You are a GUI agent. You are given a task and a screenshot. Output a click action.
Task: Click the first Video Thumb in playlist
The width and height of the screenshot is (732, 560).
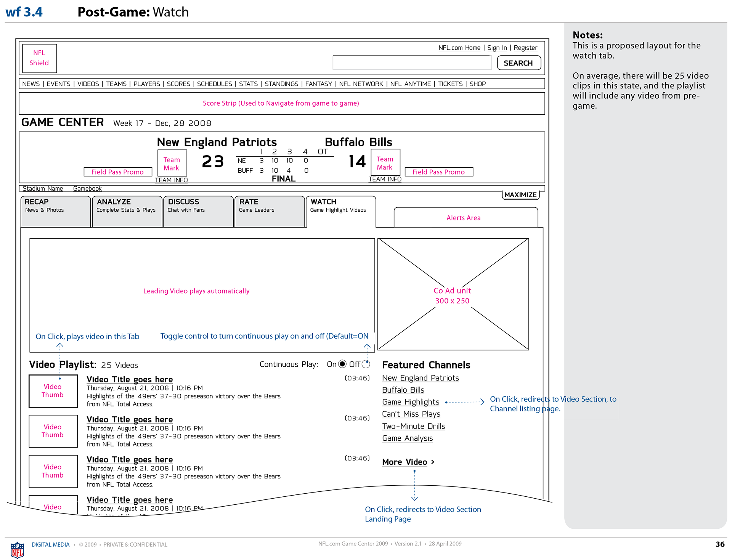coord(53,391)
